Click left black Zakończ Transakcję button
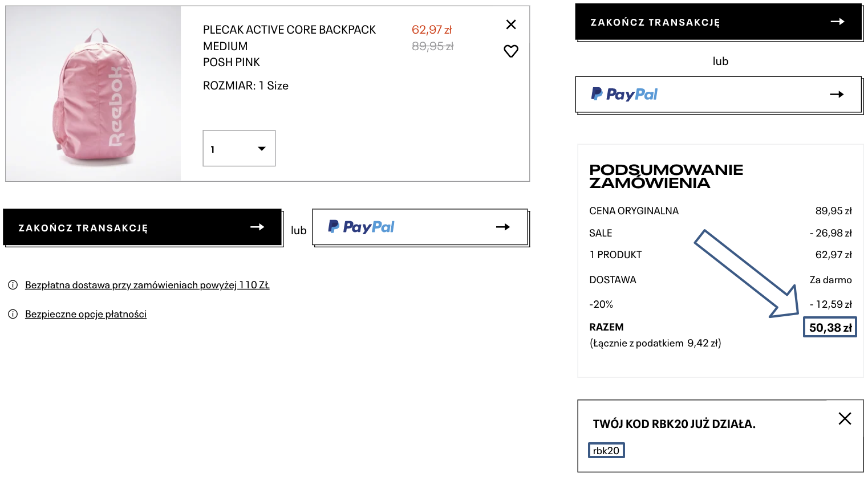Image resolution: width=868 pixels, height=477 pixels. pyautogui.click(x=143, y=227)
